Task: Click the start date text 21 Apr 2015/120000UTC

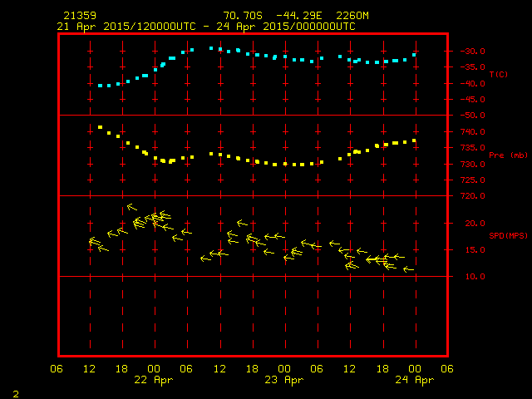Action: pyautogui.click(x=126, y=27)
